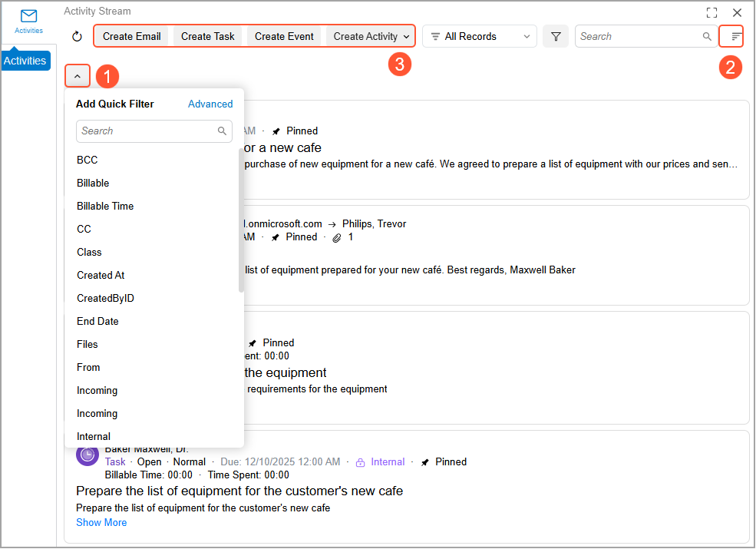
Task: Click the pin icon beside Philips, Trevor email
Action: (276, 238)
